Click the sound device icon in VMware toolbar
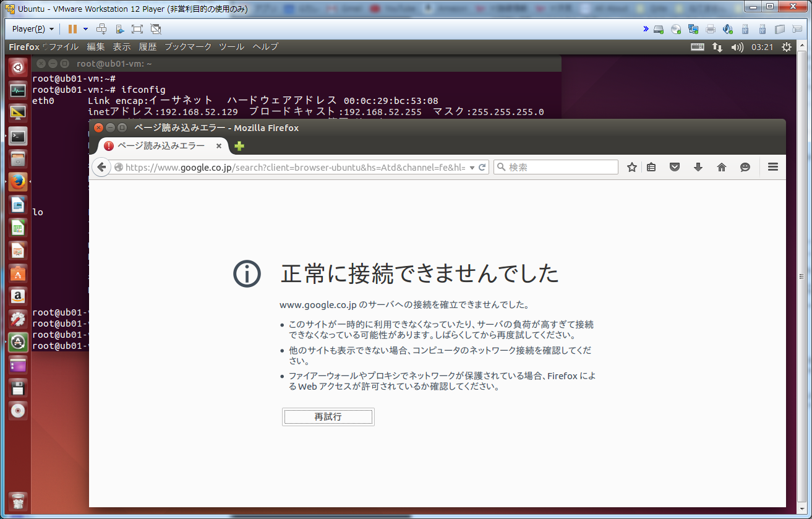 (727, 28)
